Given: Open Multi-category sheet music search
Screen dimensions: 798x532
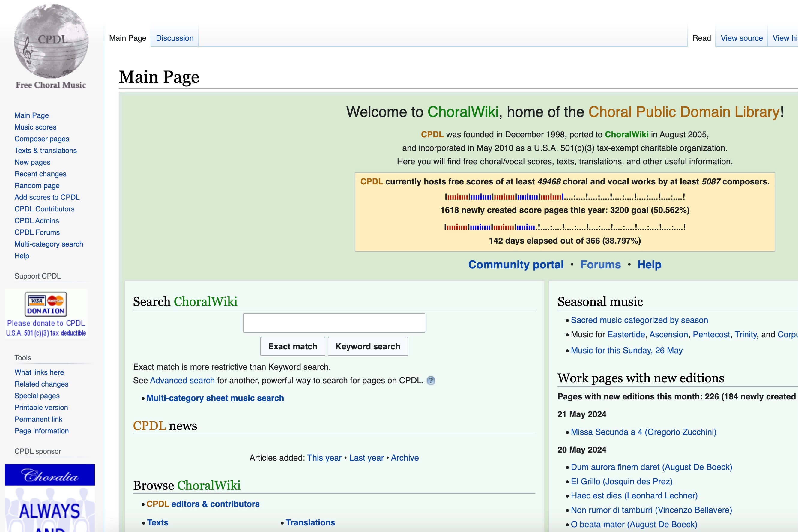Looking at the screenshot, I should click(215, 398).
